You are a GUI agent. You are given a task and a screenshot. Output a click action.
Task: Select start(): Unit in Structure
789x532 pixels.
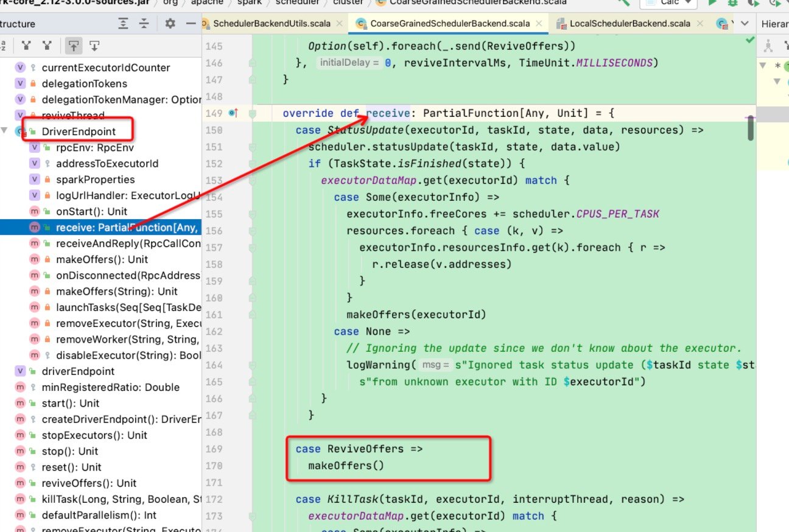(71, 403)
